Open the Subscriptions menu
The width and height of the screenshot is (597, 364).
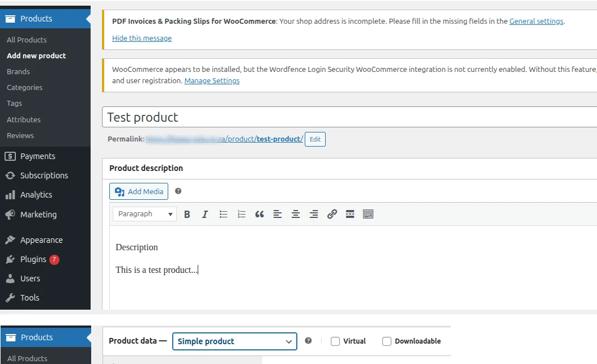pos(45,175)
